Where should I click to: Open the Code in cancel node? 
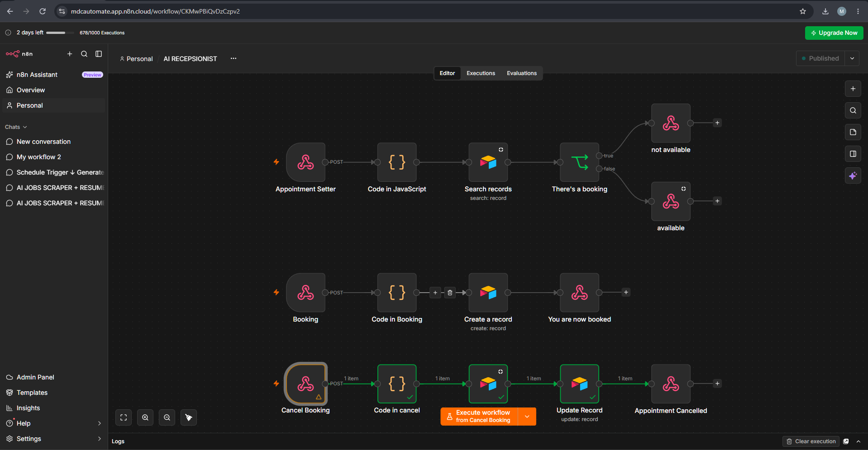point(397,384)
